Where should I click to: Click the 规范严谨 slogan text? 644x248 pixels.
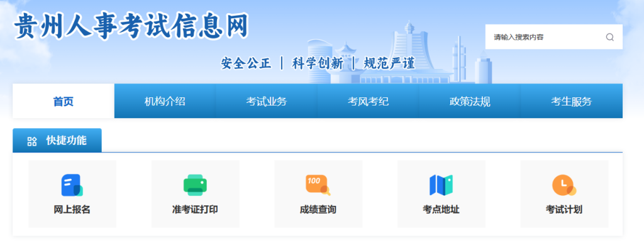(x=389, y=63)
